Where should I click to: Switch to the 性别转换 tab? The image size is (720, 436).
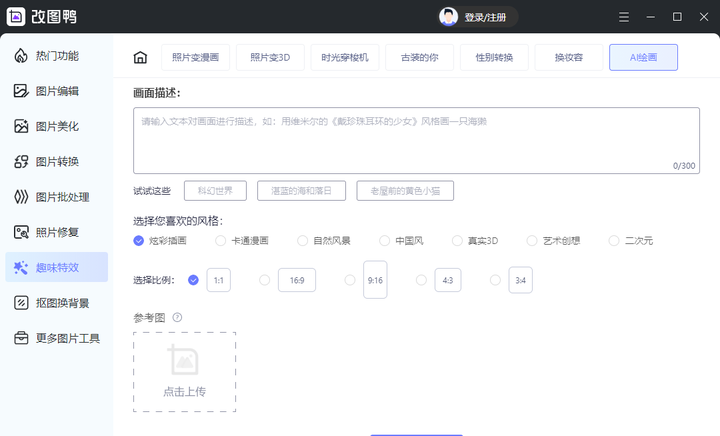pyautogui.click(x=494, y=57)
